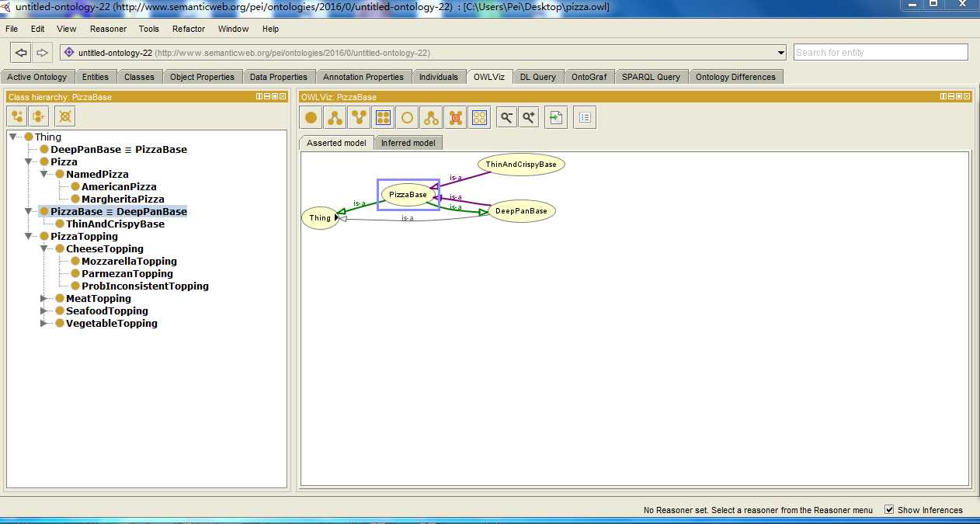This screenshot has height=524, width=980.
Task: Switch to the DL Query tab
Action: [x=538, y=77]
